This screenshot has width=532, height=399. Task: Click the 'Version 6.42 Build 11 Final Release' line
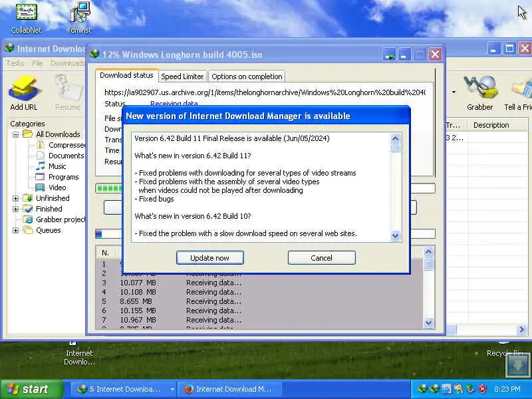(232, 138)
